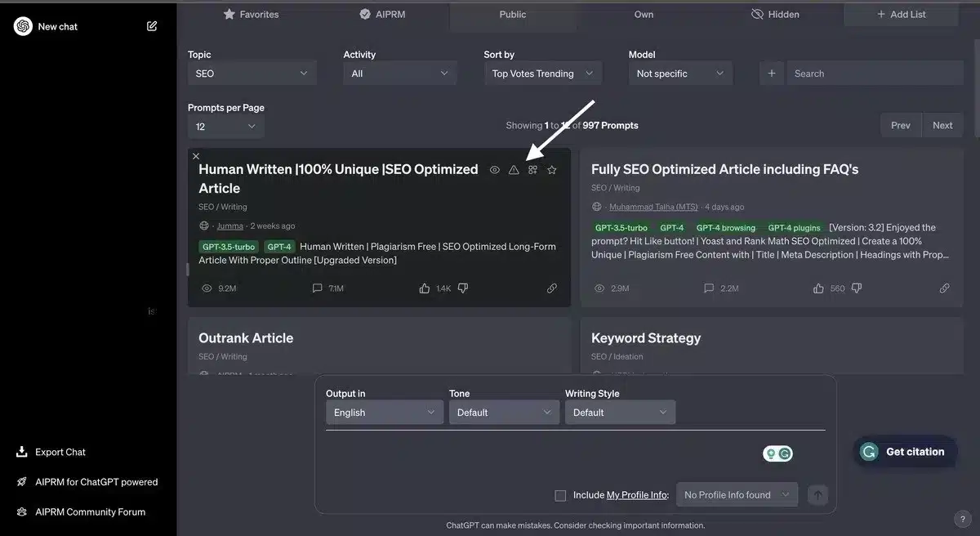Select the Public prompts tab
The image size is (980, 536).
pos(513,14)
